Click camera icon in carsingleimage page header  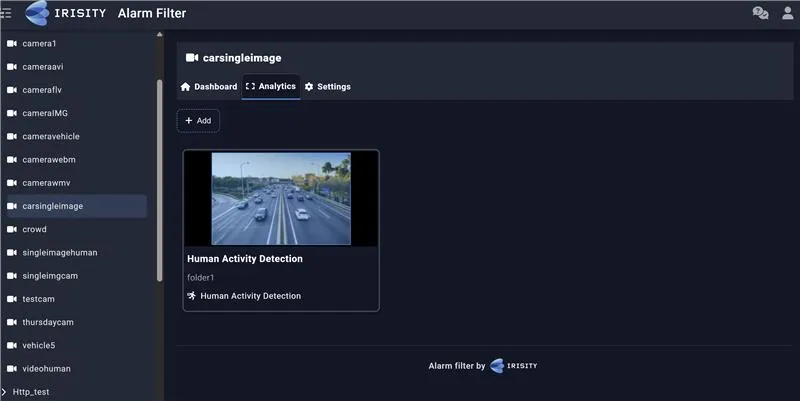click(x=192, y=58)
